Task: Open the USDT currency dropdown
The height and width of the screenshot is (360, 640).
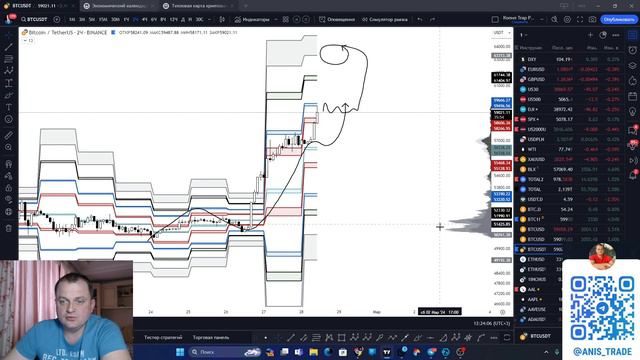Action: click(x=502, y=32)
